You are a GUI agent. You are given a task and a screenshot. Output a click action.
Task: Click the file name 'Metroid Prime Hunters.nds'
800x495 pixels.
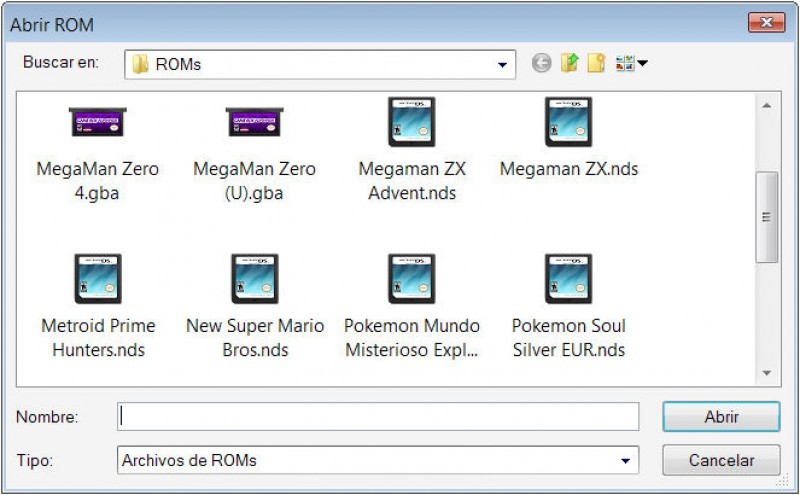(x=98, y=338)
